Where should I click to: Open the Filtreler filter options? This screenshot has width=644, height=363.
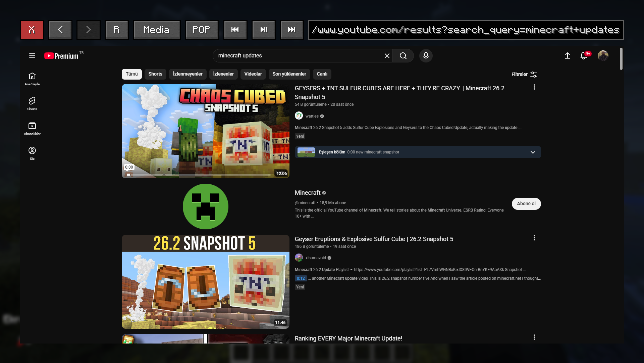524,74
